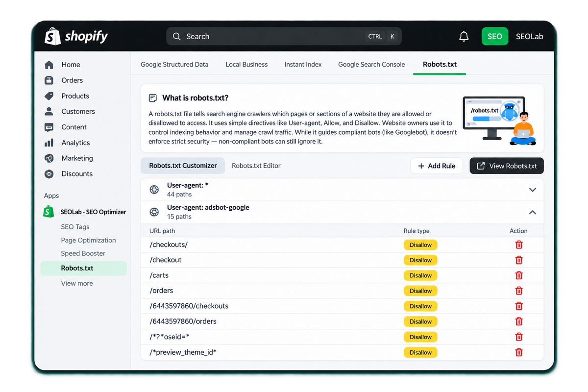
Task: Click the SEOLab app bag icon
Action: [x=49, y=212]
